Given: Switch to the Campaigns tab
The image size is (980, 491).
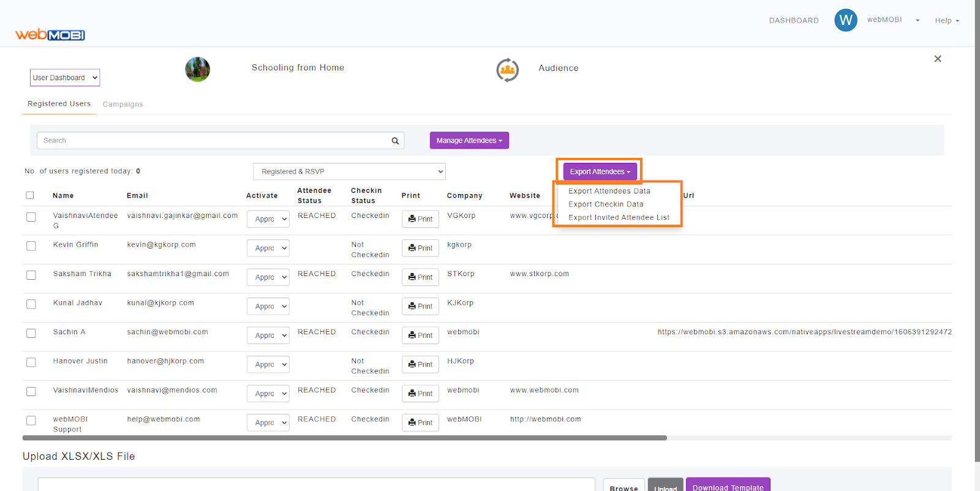Looking at the screenshot, I should 123,105.
